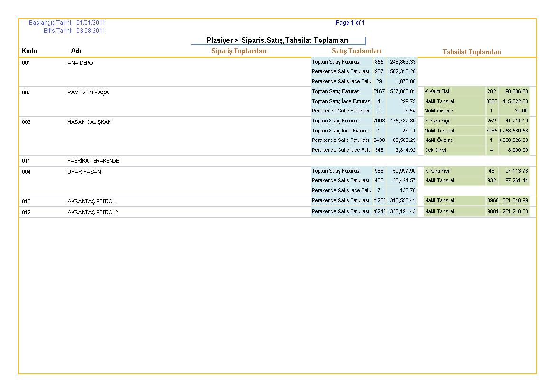Viewport: 555px width, 392px height.
Task: Select the sales amount 475,732.89
Action: (403, 121)
